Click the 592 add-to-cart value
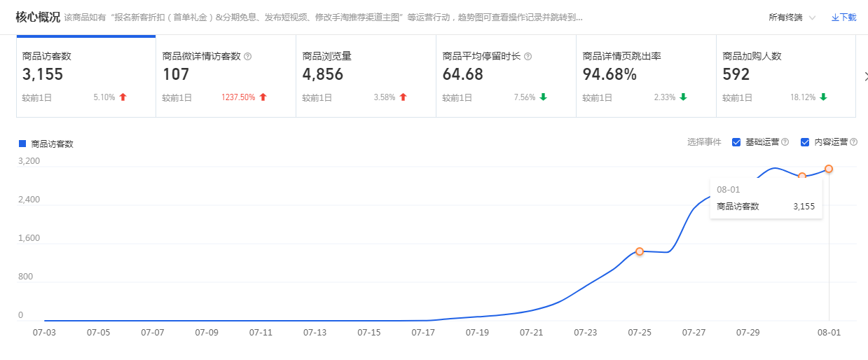 [x=736, y=74]
